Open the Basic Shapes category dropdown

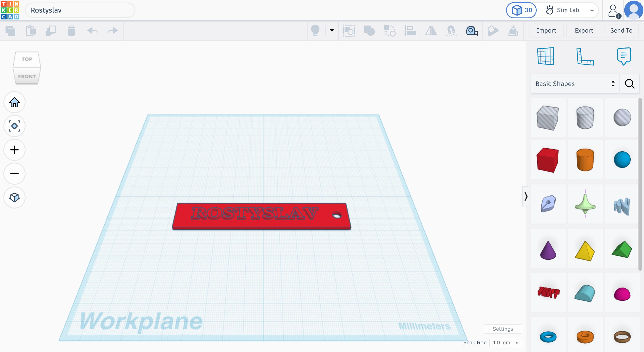(x=575, y=84)
